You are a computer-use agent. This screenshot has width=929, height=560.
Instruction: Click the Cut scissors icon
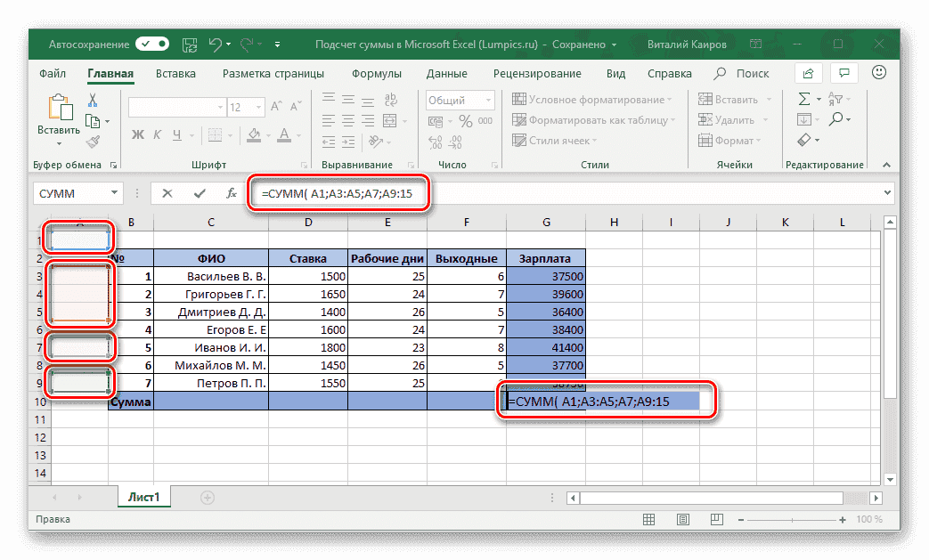tap(92, 101)
